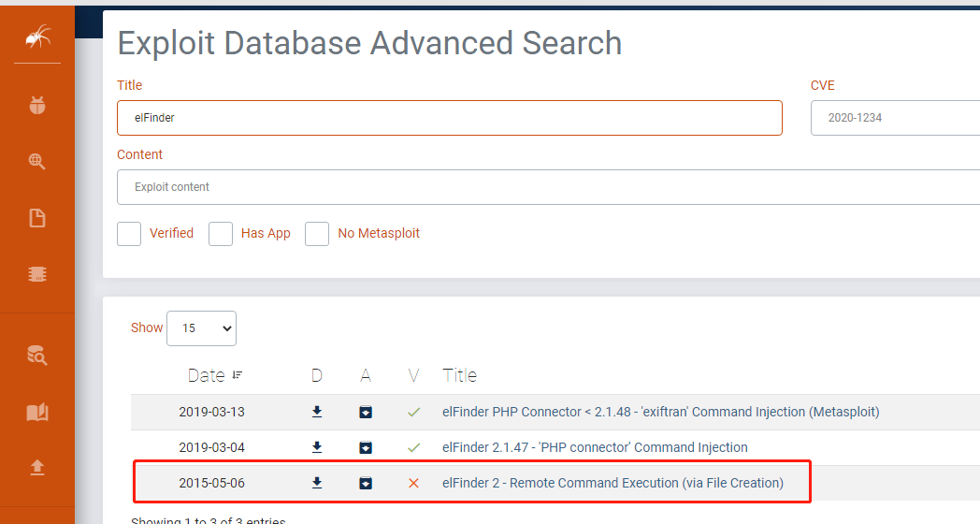Click verified checkmark on 2019-03-13 row
The width and height of the screenshot is (980, 524).
[413, 412]
